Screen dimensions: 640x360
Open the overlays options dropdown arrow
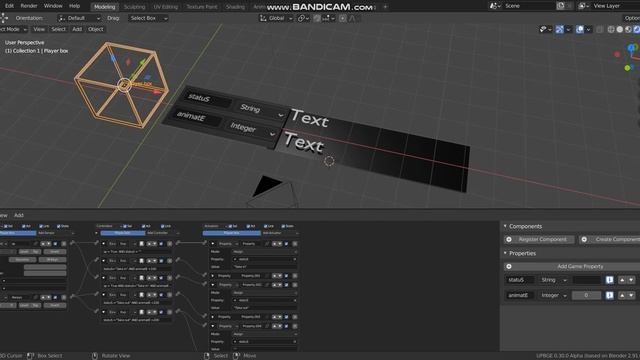(x=588, y=29)
